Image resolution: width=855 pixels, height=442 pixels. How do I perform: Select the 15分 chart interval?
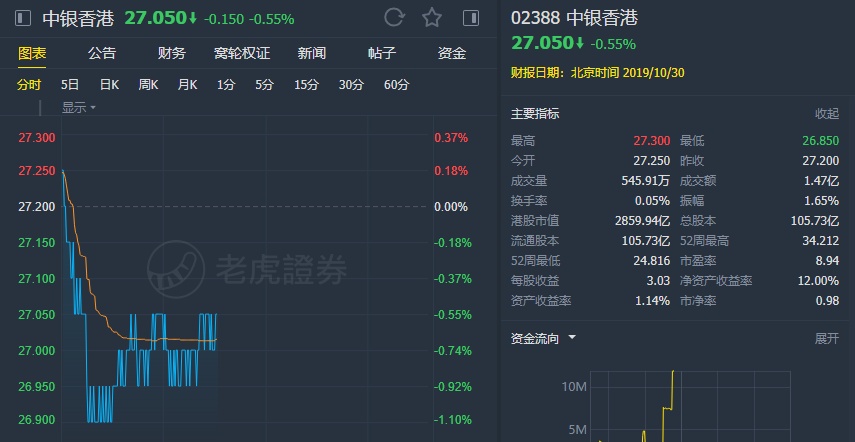click(x=306, y=85)
